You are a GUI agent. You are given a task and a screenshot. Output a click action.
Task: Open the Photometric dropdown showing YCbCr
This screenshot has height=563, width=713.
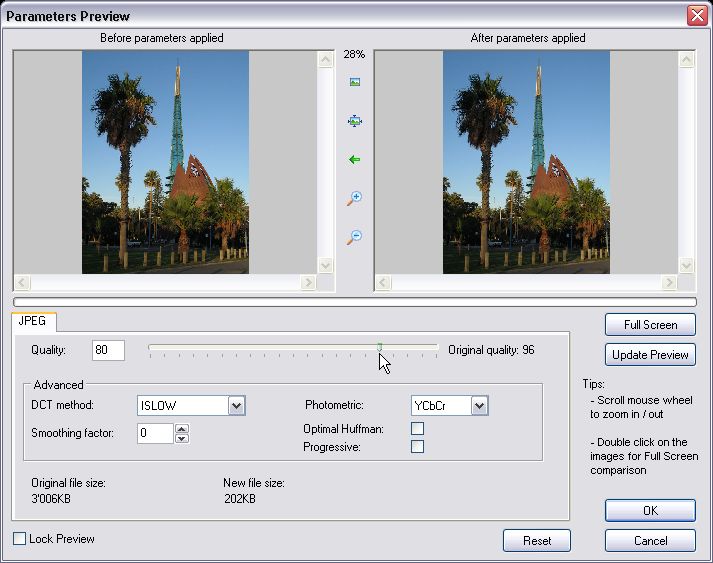point(479,406)
